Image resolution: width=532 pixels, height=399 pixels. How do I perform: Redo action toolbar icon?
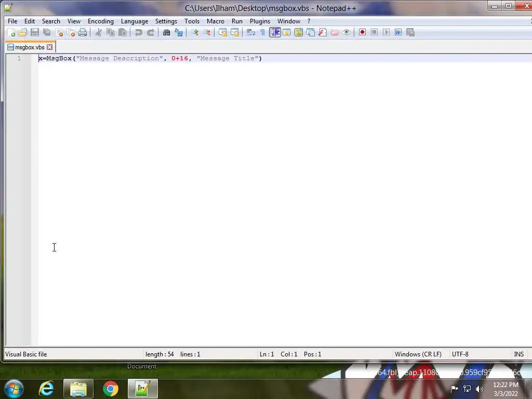[x=151, y=33]
